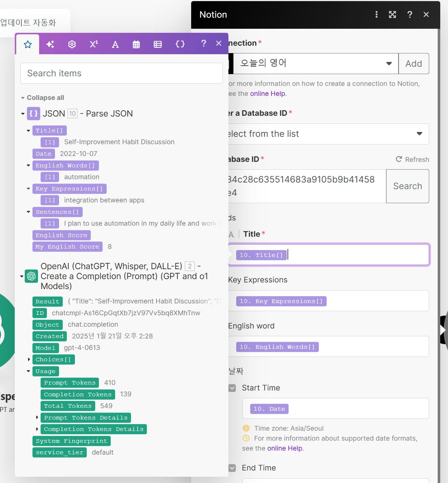Screen dimensions: 448x483
Task: Click Notion panel help question mark
Action: [x=410, y=14]
